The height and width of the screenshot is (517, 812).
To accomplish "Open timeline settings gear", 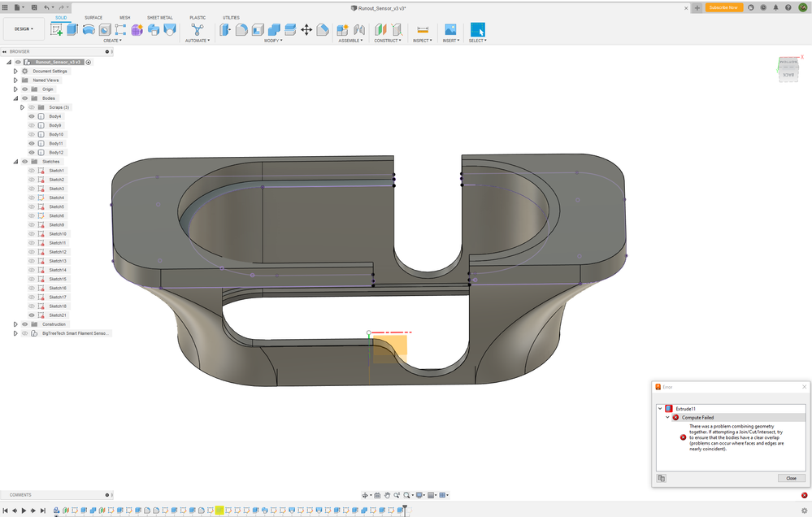I will 804,510.
